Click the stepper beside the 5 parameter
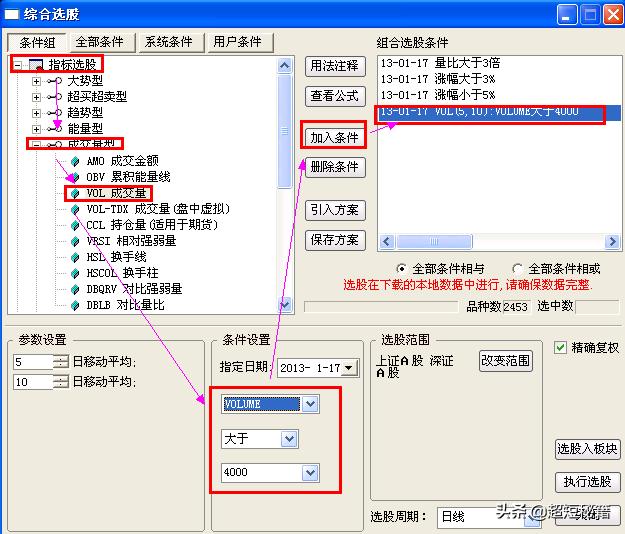Image resolution: width=625 pixels, height=534 pixels. pos(61,362)
